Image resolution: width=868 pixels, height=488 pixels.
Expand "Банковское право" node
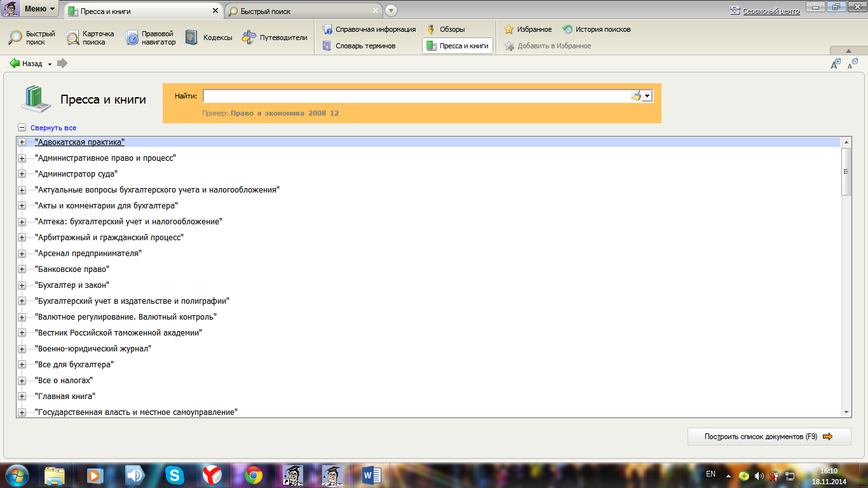tap(22, 269)
